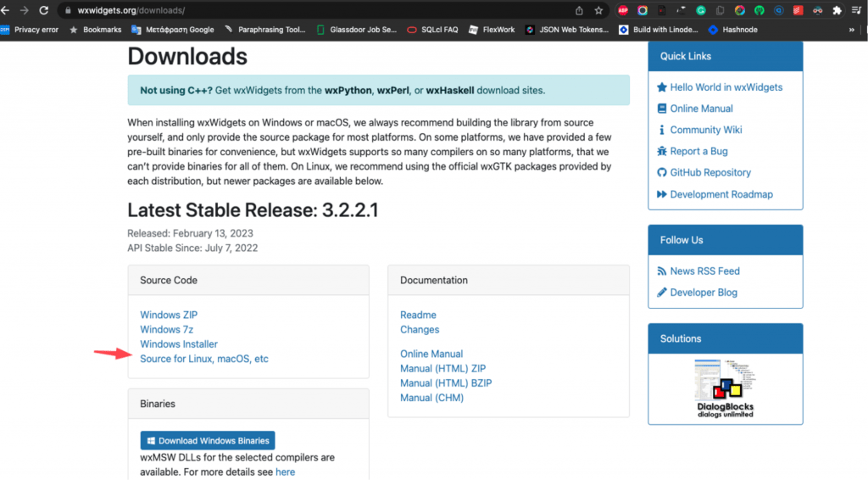This screenshot has width=868, height=480.
Task: Open the FlexWork bookmark
Action: [492, 30]
